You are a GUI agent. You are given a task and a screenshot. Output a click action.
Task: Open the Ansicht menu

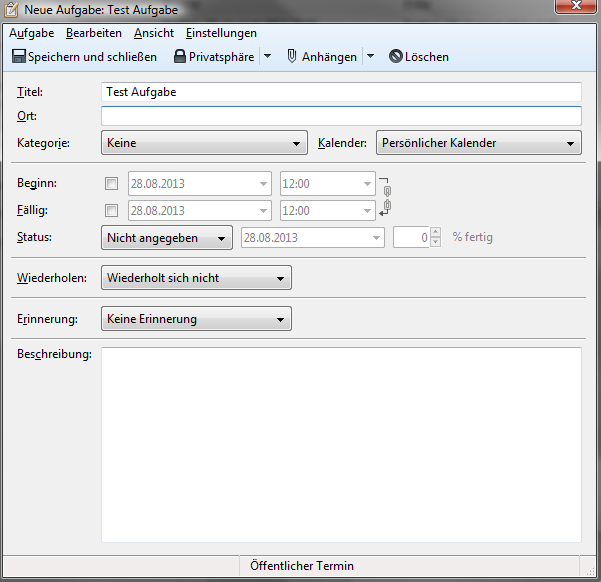[x=154, y=33]
